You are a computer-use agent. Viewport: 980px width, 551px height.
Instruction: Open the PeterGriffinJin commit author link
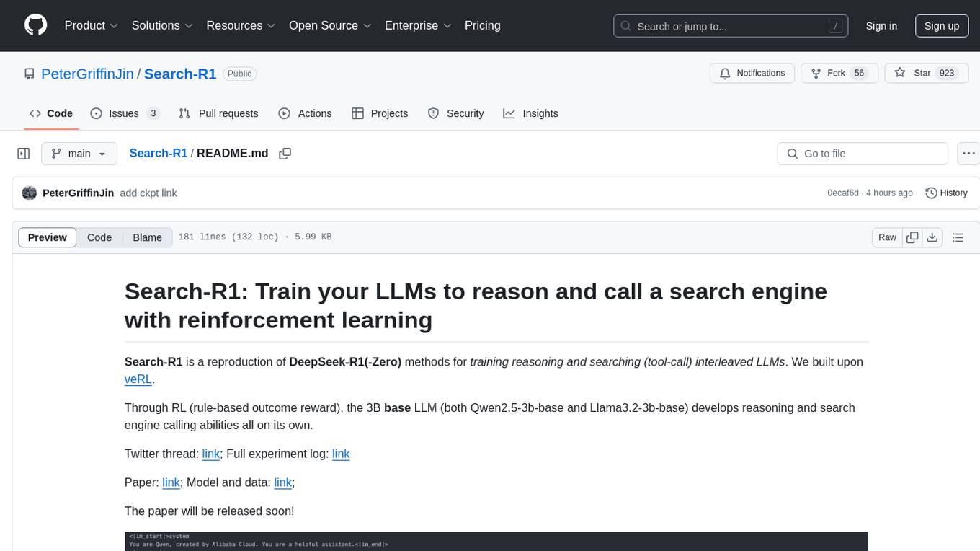[78, 193]
